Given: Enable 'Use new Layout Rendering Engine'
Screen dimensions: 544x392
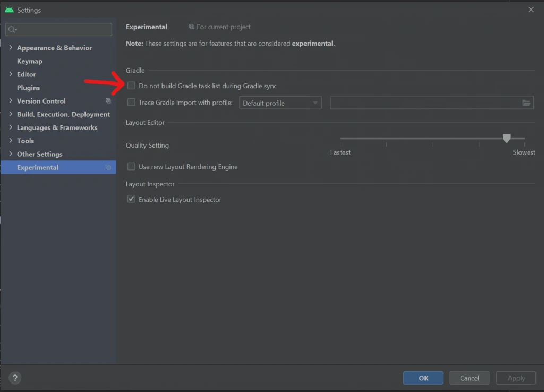Looking at the screenshot, I should click(131, 166).
